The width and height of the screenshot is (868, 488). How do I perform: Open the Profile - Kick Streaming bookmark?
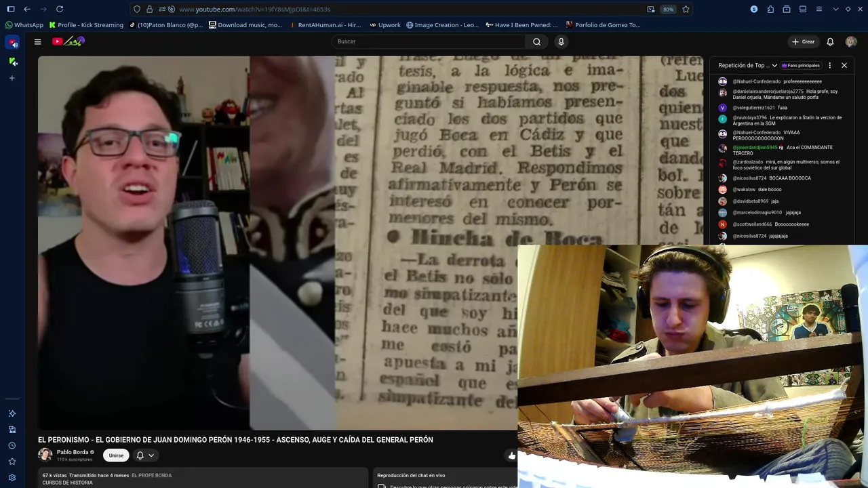(86, 25)
